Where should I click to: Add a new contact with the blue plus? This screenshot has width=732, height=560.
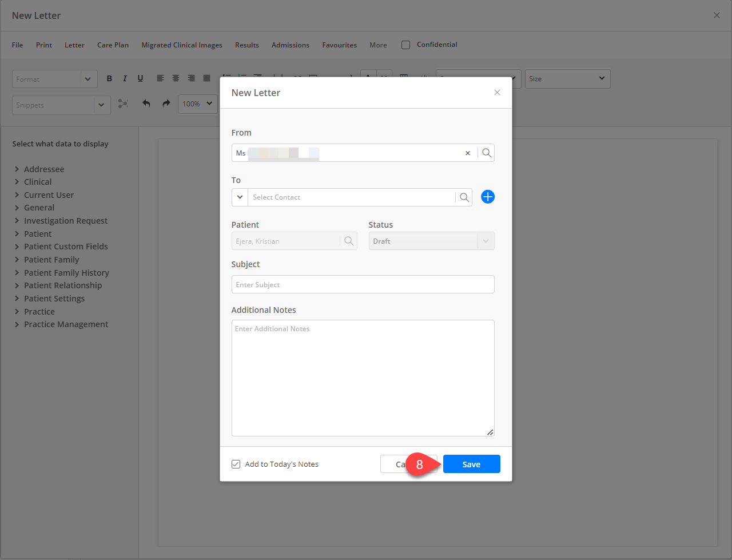[488, 197]
